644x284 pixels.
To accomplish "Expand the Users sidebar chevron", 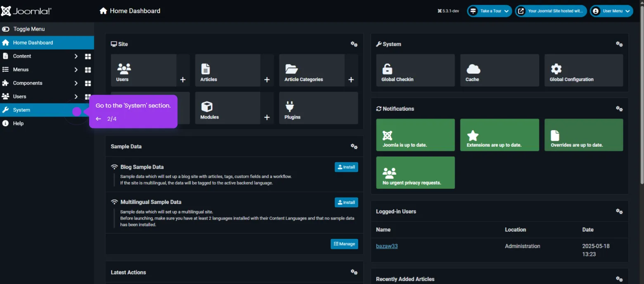I will tap(76, 96).
